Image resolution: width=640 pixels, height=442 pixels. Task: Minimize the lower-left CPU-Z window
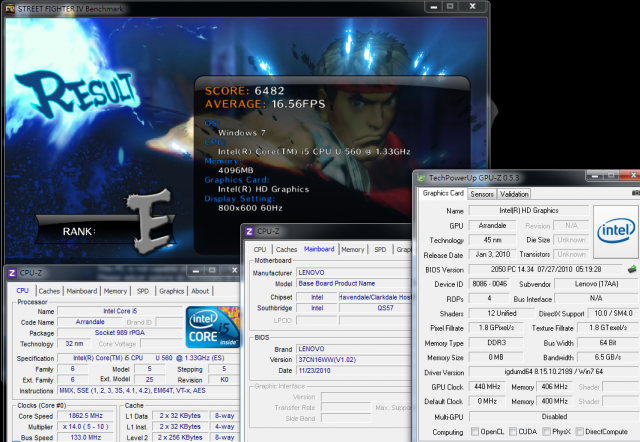[x=196, y=271]
